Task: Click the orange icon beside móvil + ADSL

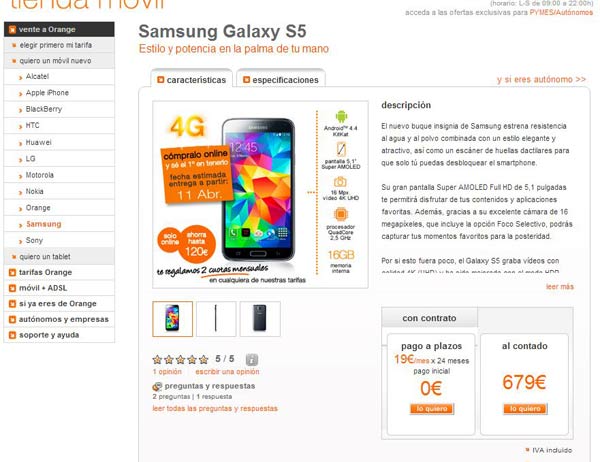Action: pyautogui.click(x=12, y=288)
